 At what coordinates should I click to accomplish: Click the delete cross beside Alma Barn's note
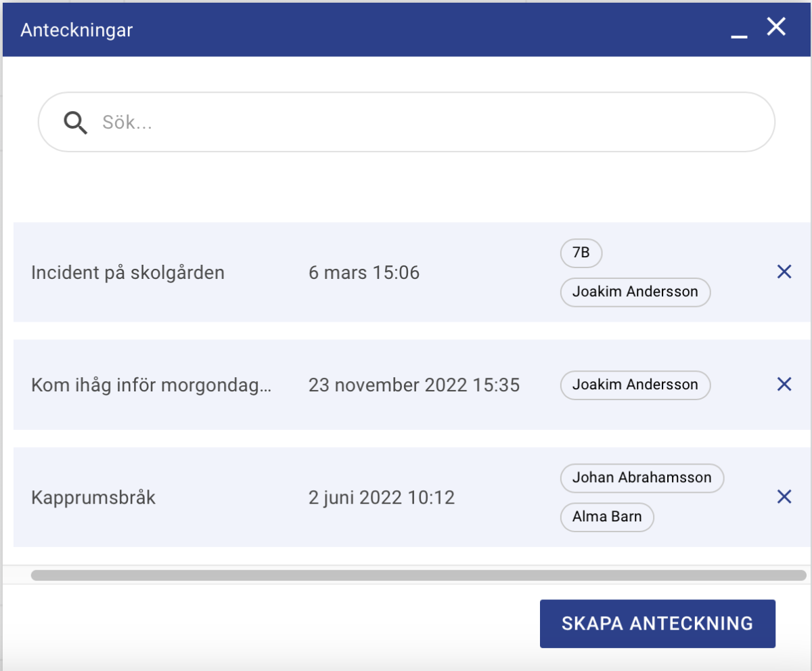tap(784, 497)
